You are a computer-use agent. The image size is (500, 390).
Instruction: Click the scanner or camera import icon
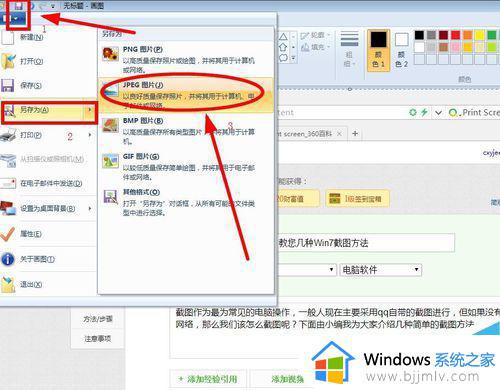point(8,160)
